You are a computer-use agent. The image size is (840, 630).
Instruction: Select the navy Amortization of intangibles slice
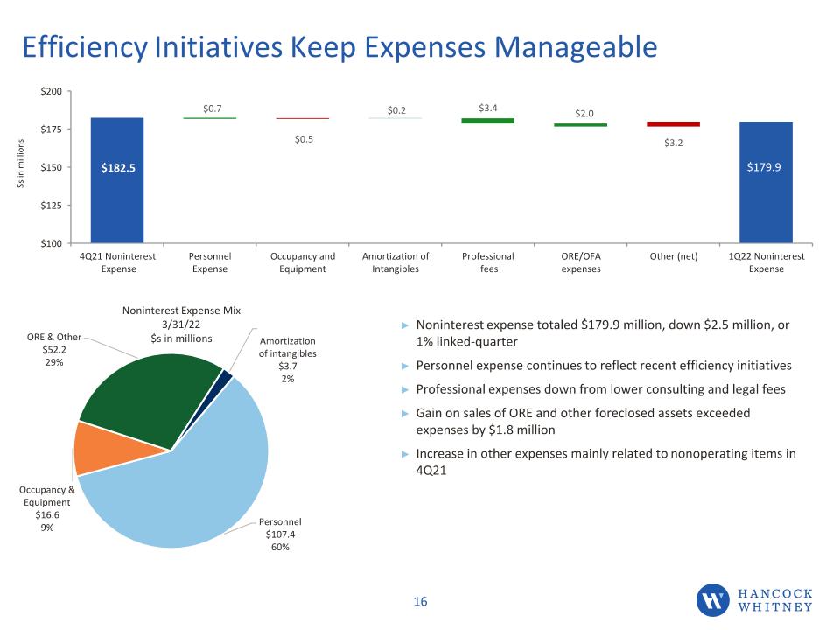click(x=226, y=379)
